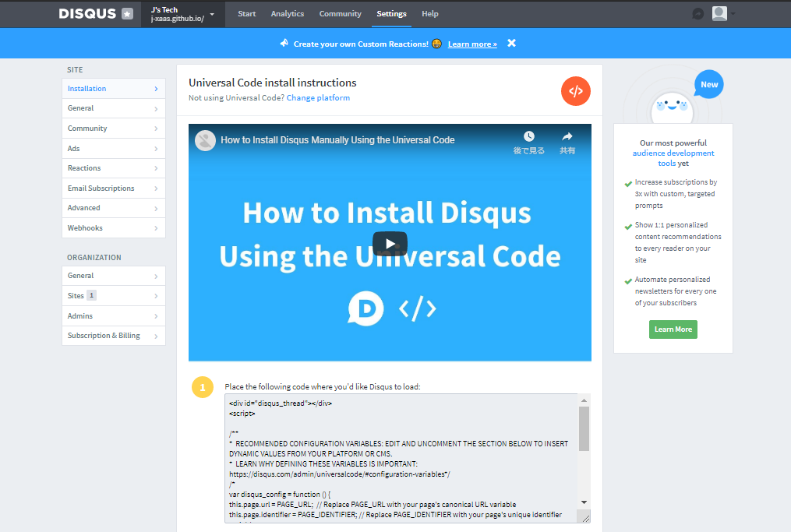
Task: Select Installation in Site sidebar
Action: [x=114, y=88]
